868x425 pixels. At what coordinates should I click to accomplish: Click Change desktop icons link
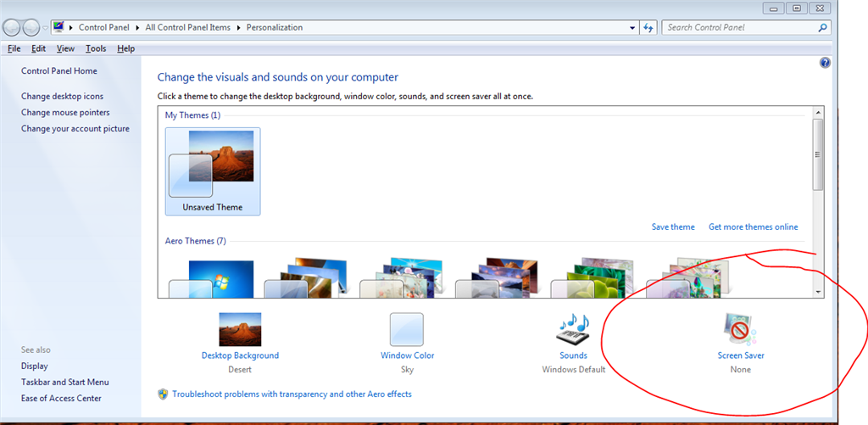click(62, 97)
